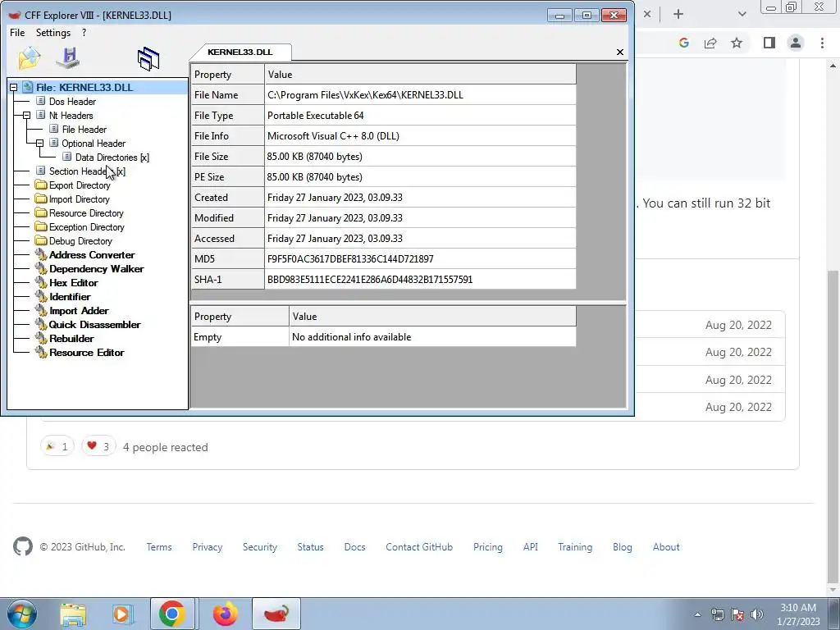Viewport: 840px width, 630px height.
Task: Open the GitHub Security footer link
Action: coord(260,547)
